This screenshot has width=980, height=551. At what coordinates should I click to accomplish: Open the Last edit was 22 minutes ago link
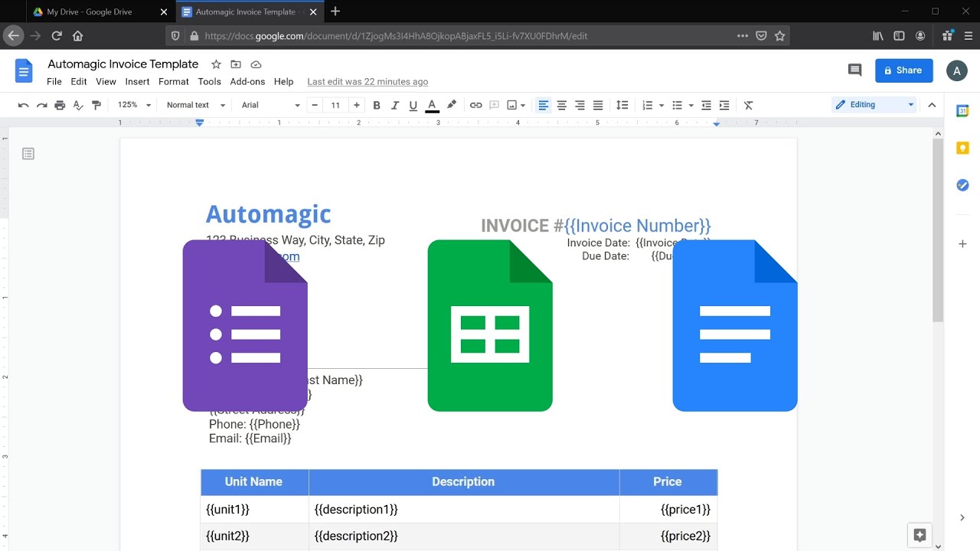(367, 82)
